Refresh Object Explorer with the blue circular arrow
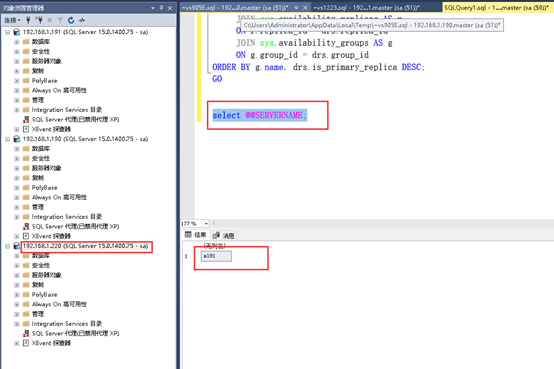This screenshot has height=369, width=554. 71,20
